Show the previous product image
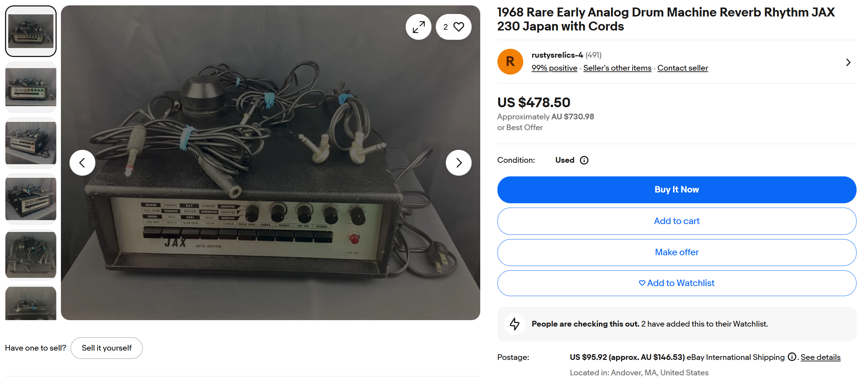The height and width of the screenshot is (380, 868). pos(82,163)
